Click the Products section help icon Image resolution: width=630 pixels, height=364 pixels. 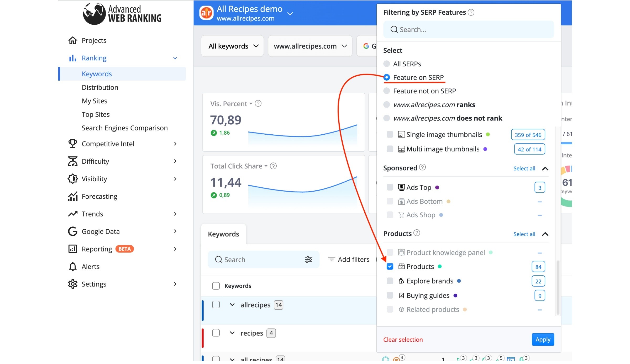(x=417, y=233)
